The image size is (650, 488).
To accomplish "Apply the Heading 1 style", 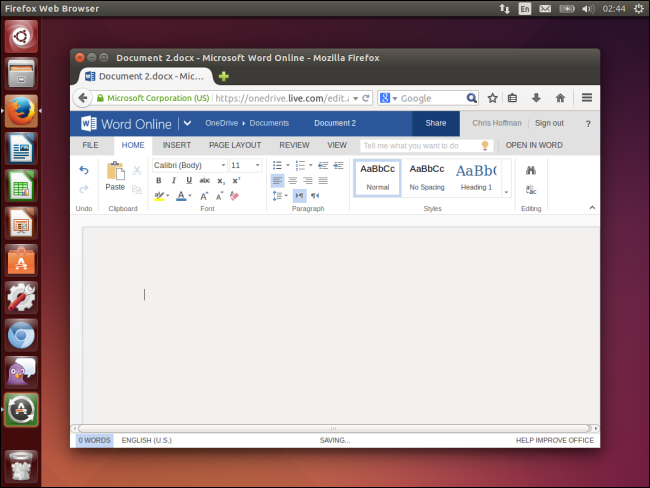I will coord(476,177).
